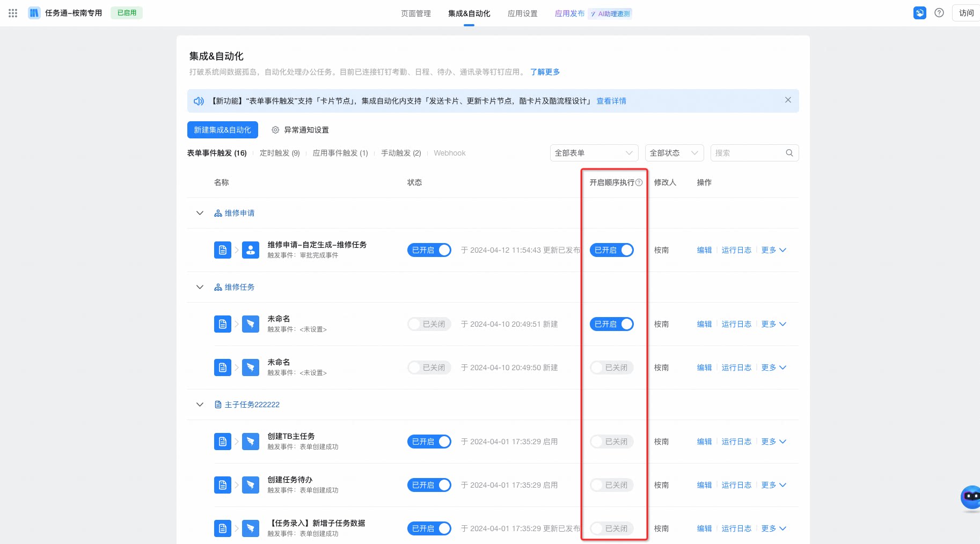This screenshot has height=544, width=980.
Task: Click the search magnifier icon
Action: pyautogui.click(x=789, y=153)
